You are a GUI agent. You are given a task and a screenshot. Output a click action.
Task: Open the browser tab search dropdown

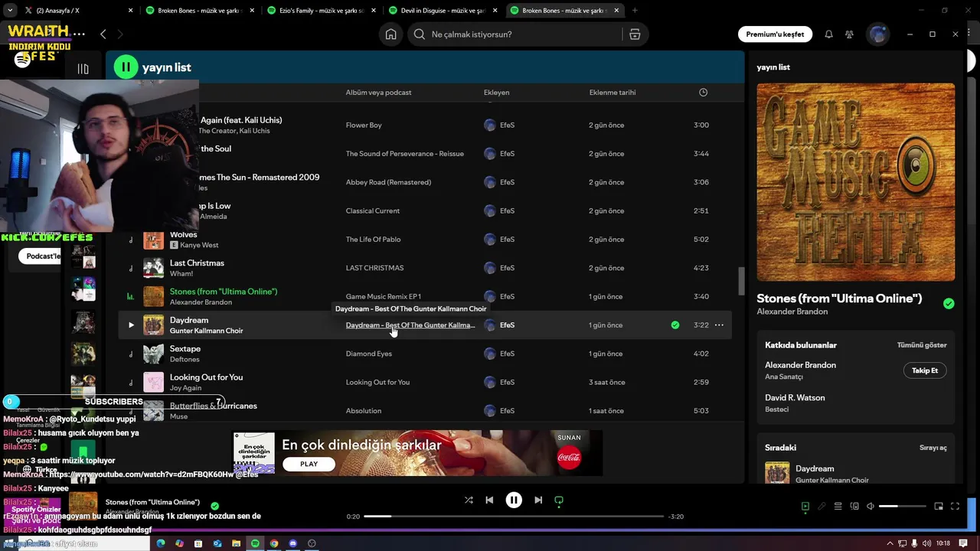(9, 11)
